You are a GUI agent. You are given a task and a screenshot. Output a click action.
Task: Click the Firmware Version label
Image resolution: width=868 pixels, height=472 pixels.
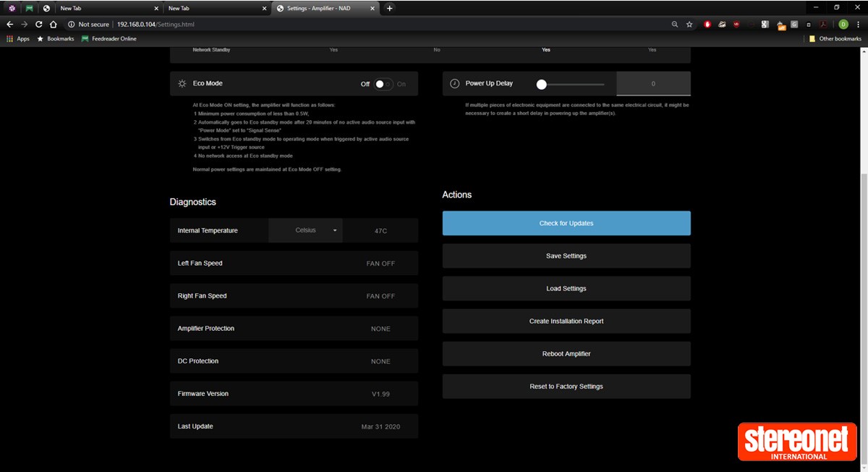point(203,394)
